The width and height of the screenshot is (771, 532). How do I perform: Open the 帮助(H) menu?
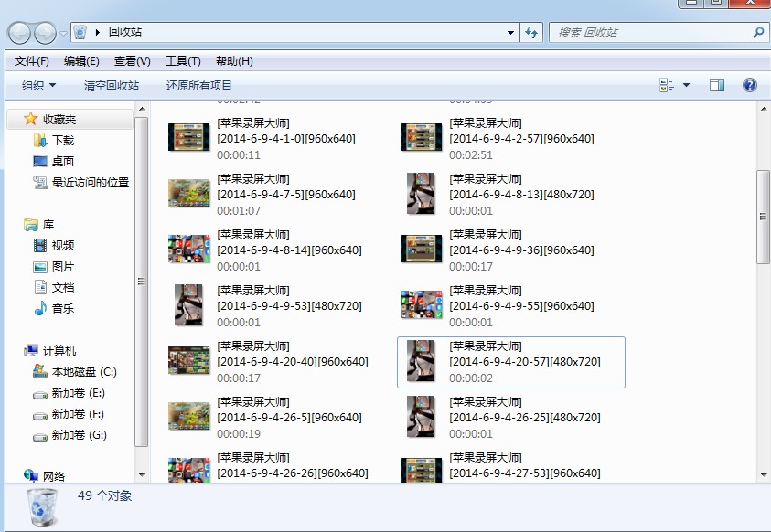[234, 61]
